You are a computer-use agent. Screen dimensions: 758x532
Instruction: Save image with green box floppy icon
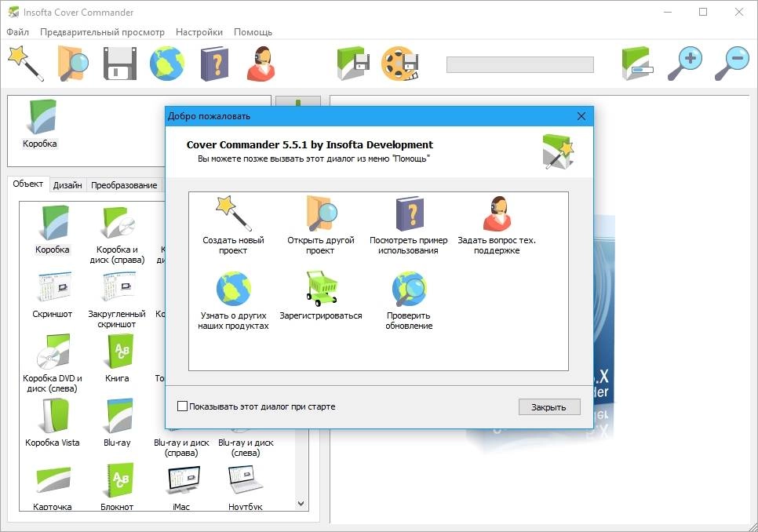[x=353, y=64]
